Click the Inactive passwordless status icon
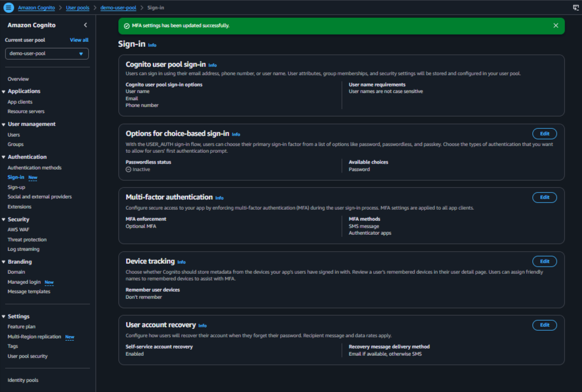 pyautogui.click(x=128, y=170)
